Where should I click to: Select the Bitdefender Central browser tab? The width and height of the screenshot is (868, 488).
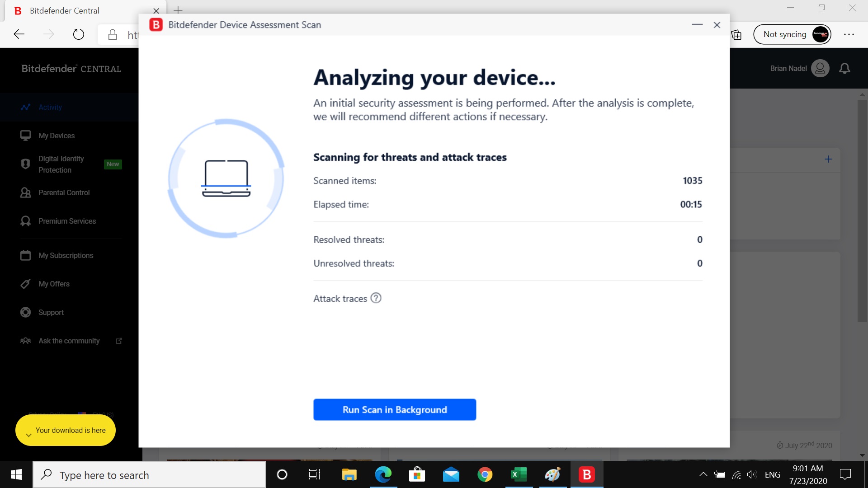86,11
